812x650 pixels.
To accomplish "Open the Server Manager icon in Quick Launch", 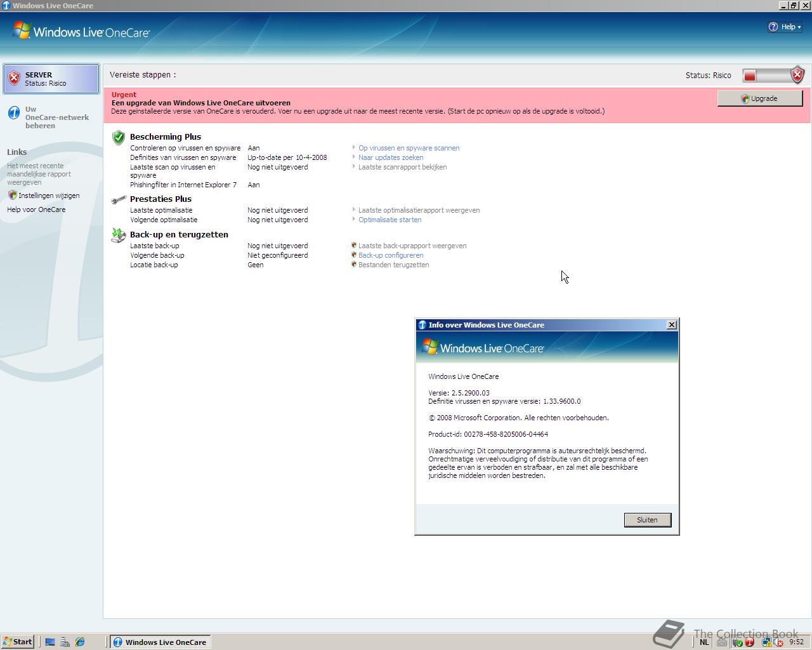I will coord(65,642).
